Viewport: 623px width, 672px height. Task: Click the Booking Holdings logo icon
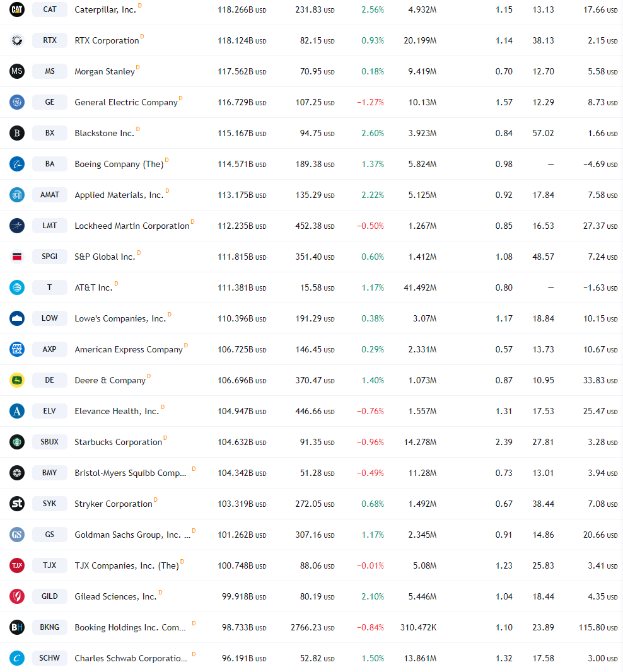point(17,627)
